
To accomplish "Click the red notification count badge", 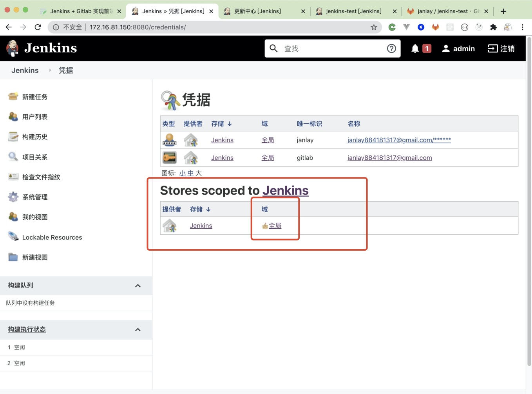I will [x=427, y=49].
